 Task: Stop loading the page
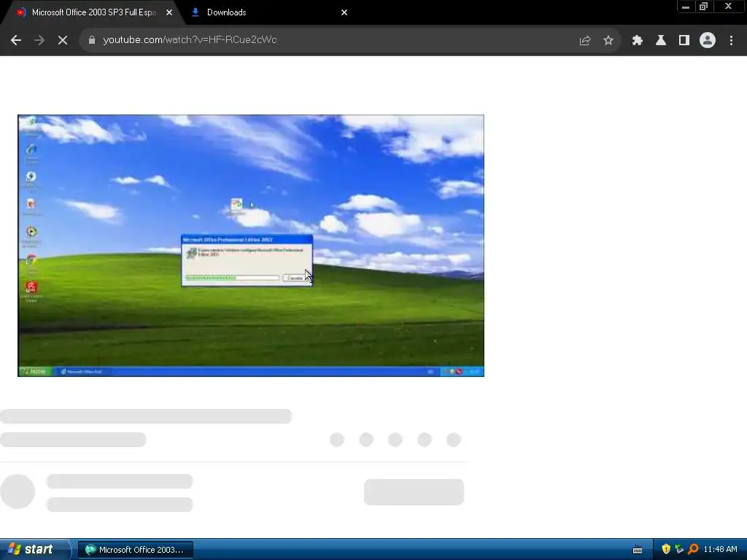[x=63, y=41]
